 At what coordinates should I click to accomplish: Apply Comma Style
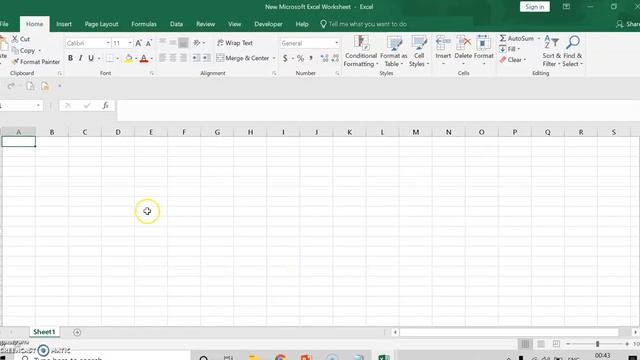point(311,58)
